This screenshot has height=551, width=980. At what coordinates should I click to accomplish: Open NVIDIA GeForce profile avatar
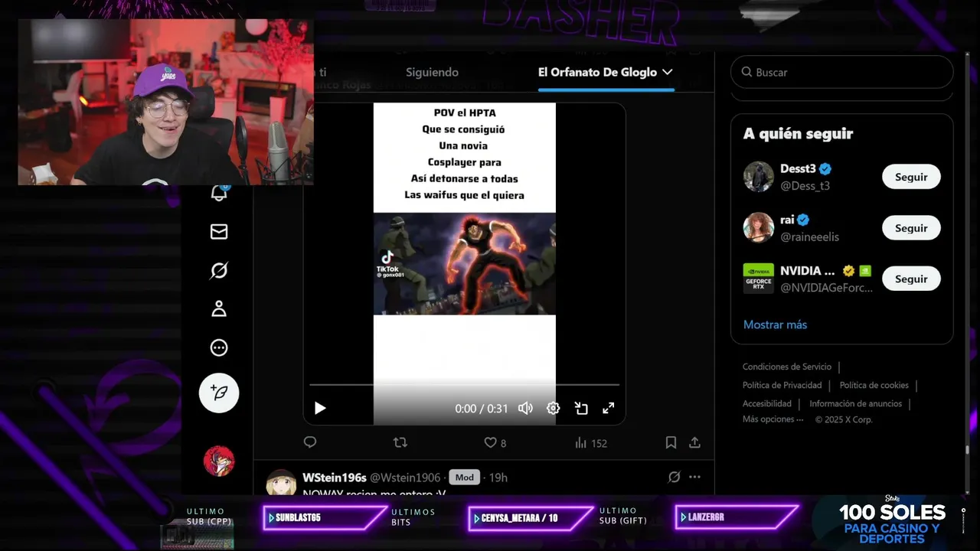point(759,279)
